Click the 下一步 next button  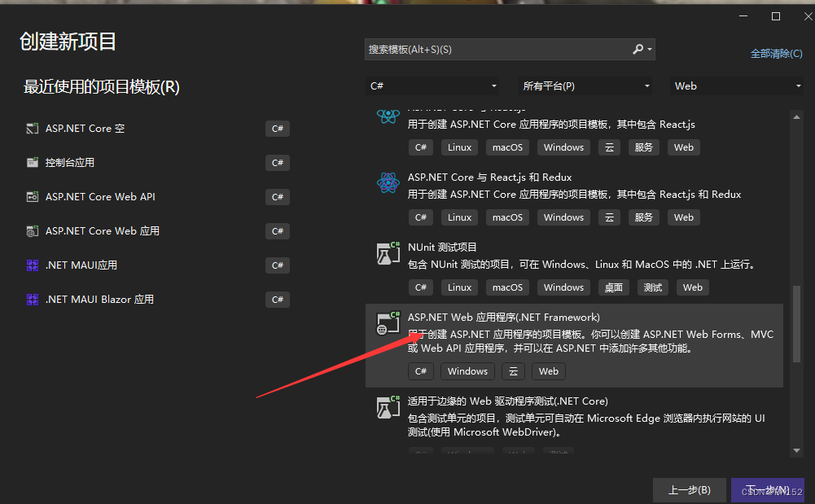tap(768, 490)
